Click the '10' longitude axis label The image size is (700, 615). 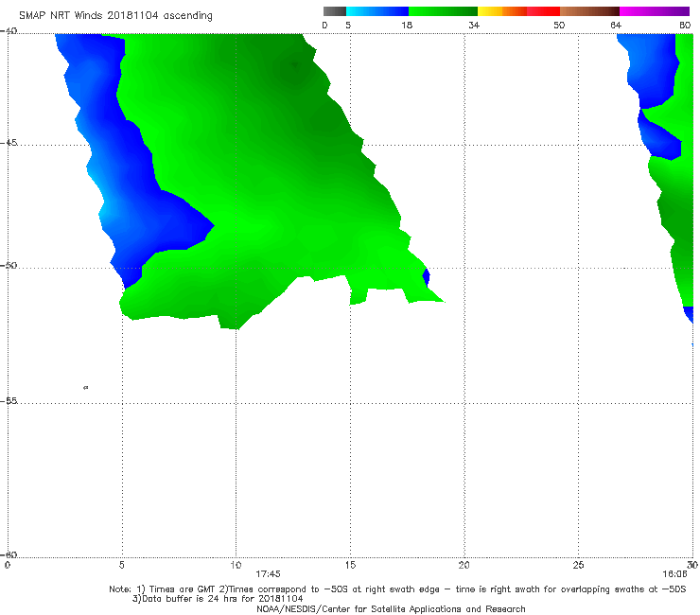click(236, 566)
